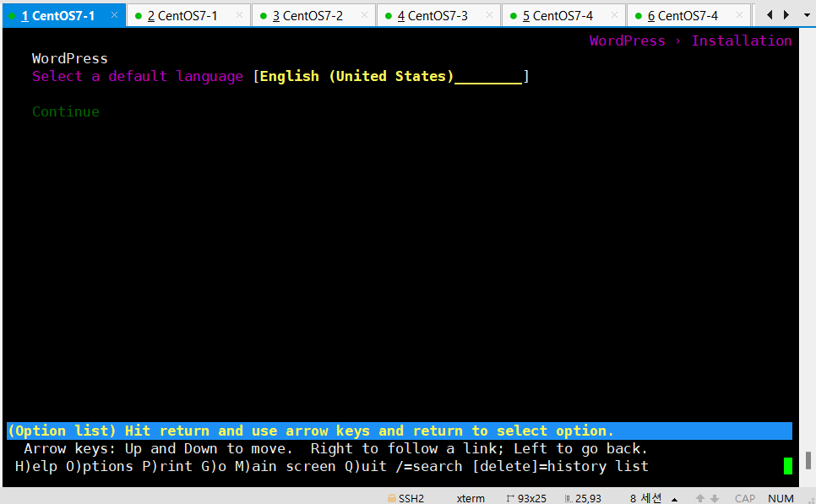
Task: Click the green terminal cursor block
Action: (x=788, y=466)
